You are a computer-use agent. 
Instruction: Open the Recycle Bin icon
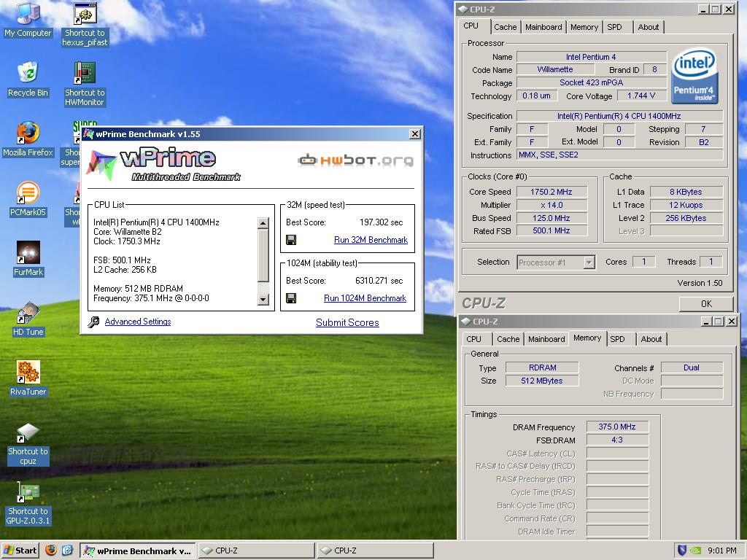coord(28,79)
